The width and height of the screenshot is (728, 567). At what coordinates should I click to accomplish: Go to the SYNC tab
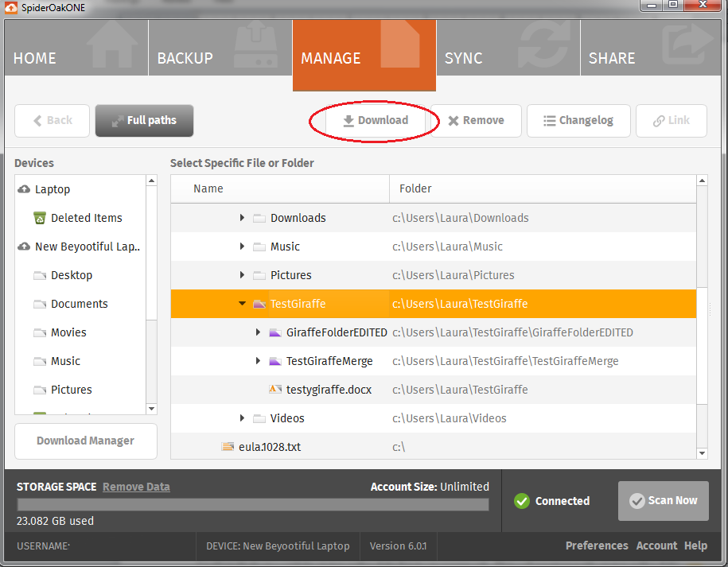point(508,48)
